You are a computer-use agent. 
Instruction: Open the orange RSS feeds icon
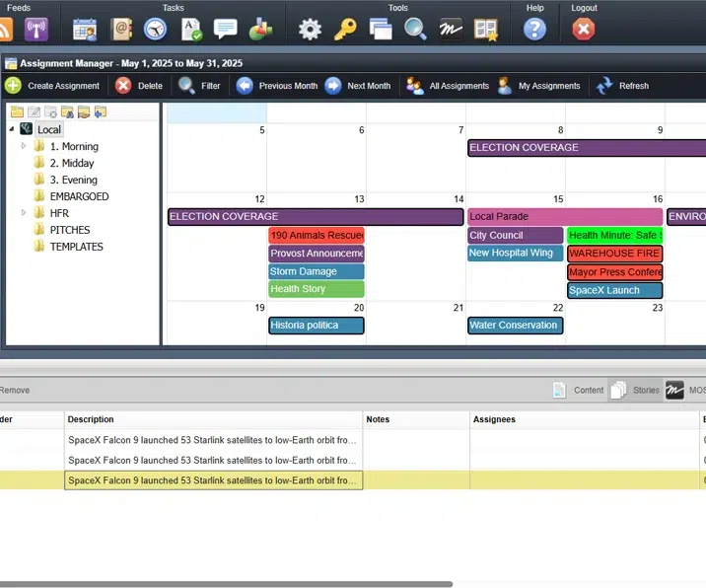pyautogui.click(x=5, y=30)
